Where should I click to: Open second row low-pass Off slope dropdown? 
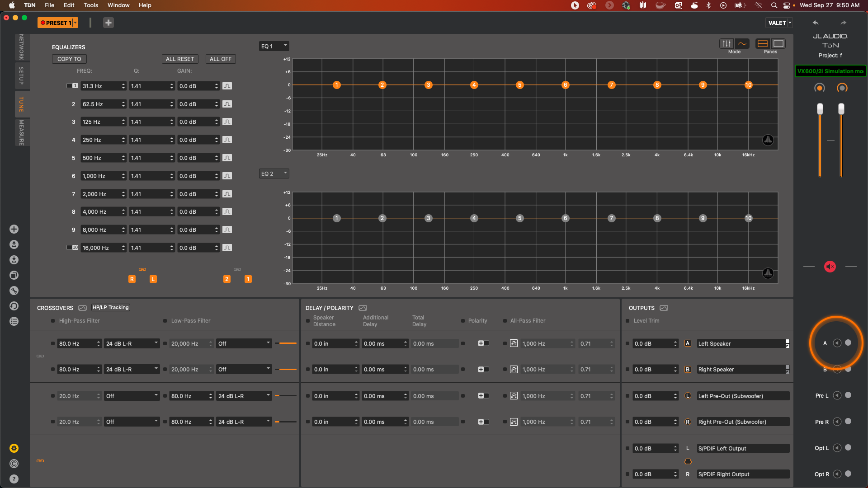244,369
